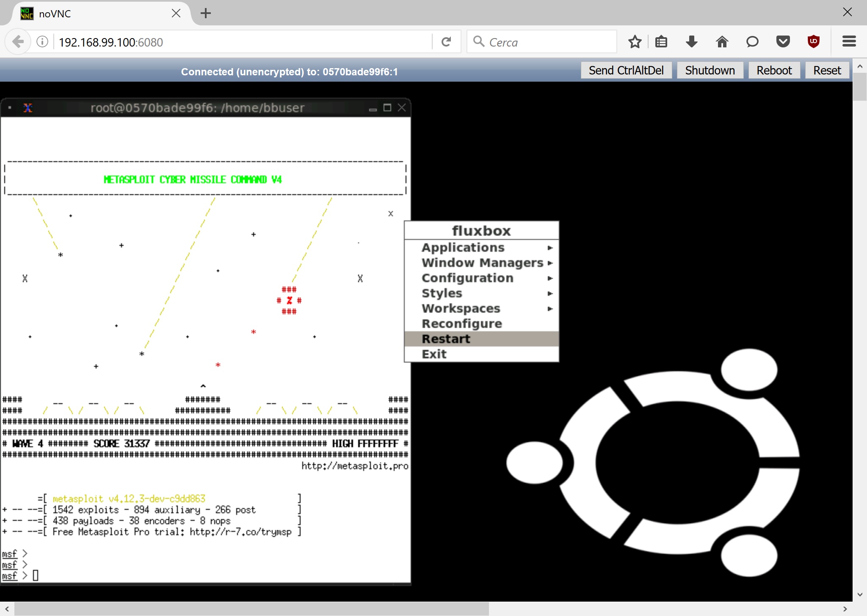Click the scroll down arrow

(860, 594)
